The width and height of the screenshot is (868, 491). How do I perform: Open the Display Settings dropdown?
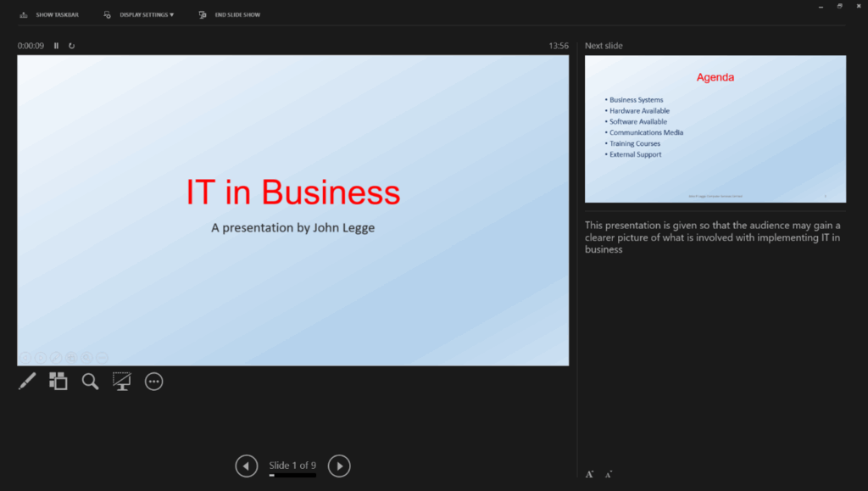pos(138,14)
